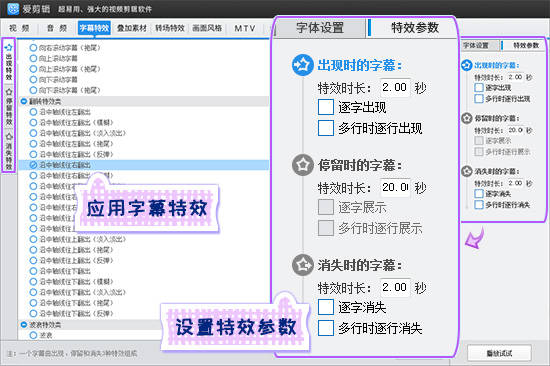550x366 pixels.
Task: Click greyed 多行时逐行展示 checkbox in small right panel
Action: (479, 152)
